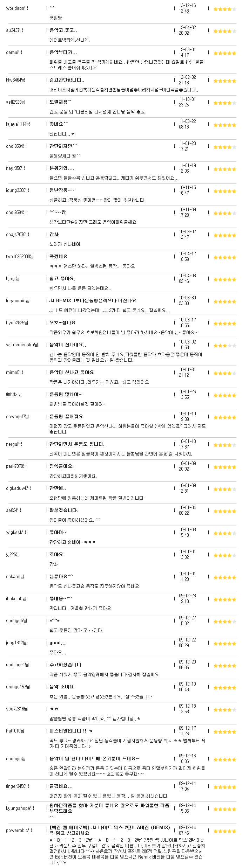
Task: Click the date 12-03-01 on damui's review
Action: click(x=187, y=50)
